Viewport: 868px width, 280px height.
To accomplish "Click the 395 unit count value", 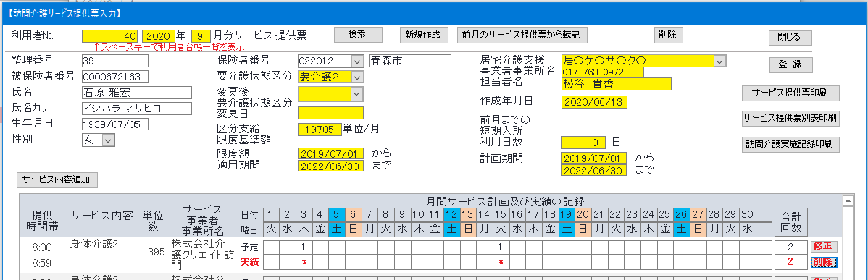I will [x=156, y=253].
